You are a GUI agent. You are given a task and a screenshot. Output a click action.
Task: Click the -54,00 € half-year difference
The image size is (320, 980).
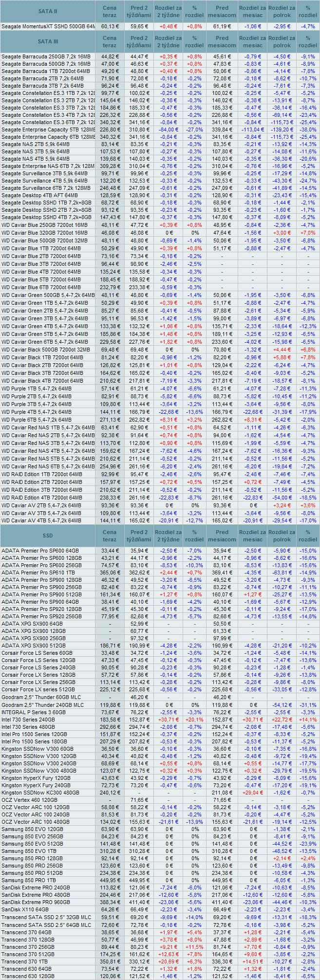click(x=282, y=498)
